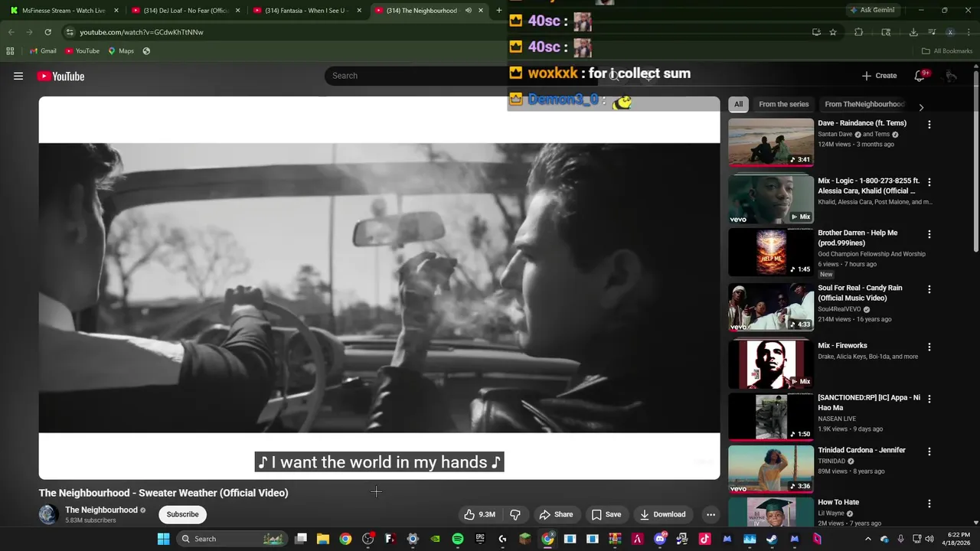Open All Bookmarks folder
The image size is (980, 551).
coord(947,51)
